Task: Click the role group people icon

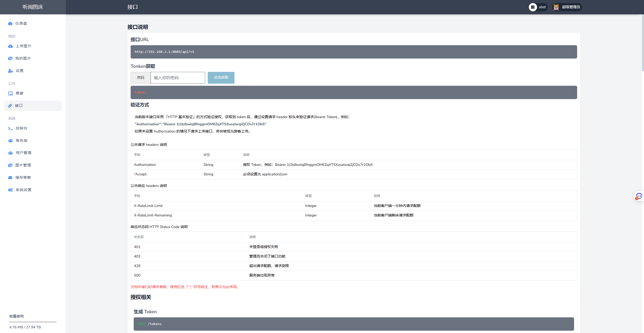Action: tap(10, 141)
